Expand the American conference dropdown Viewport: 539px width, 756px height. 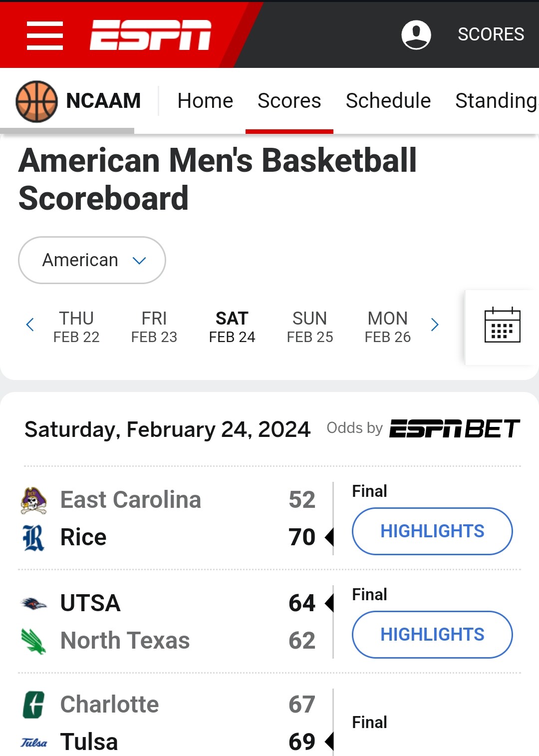click(x=92, y=260)
